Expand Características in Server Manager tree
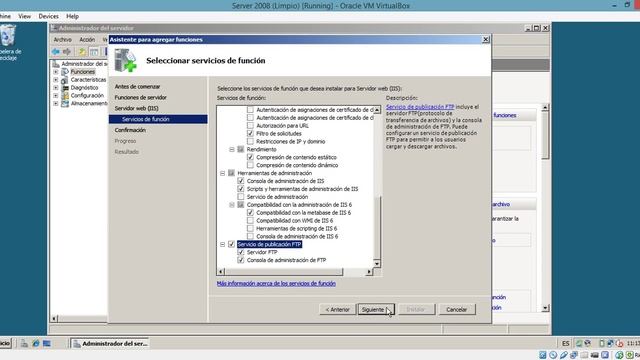Image resolution: width=640 pixels, height=360 pixels. coord(56,80)
